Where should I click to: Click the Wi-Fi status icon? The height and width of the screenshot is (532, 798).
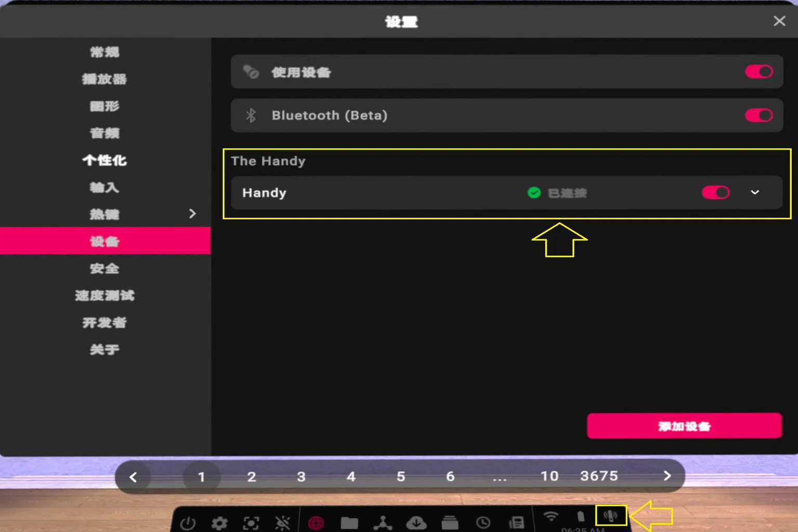[551, 516]
